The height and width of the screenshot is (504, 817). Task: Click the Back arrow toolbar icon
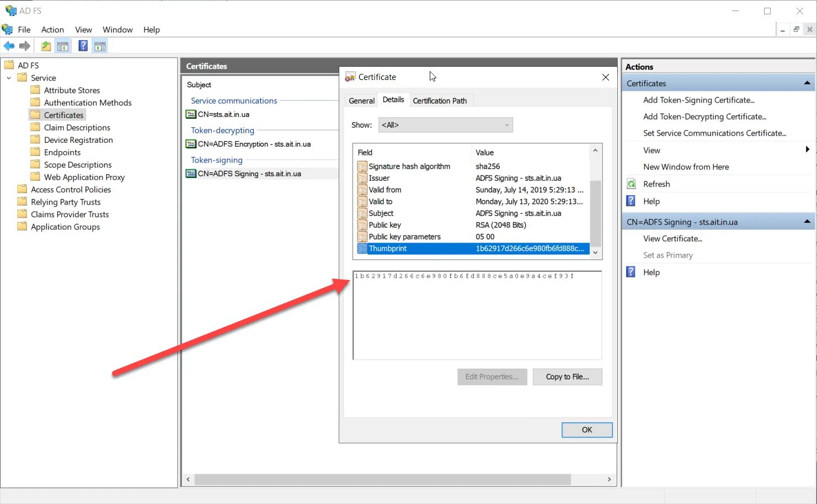point(9,46)
